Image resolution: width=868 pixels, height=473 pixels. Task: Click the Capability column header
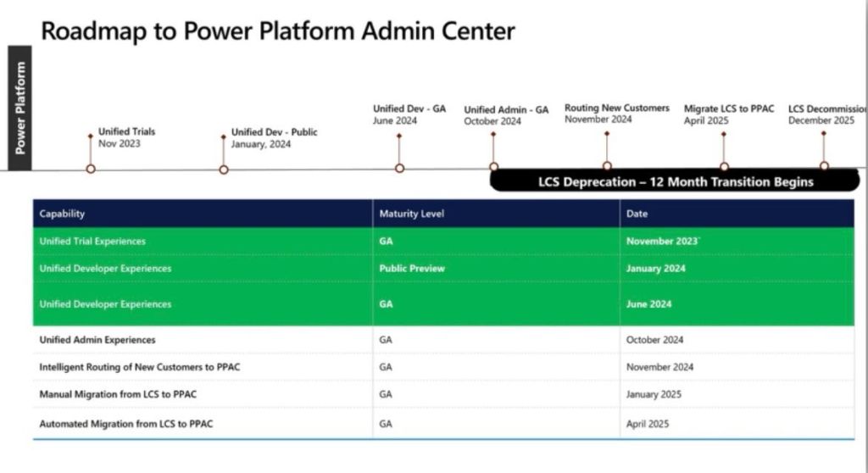(203, 214)
